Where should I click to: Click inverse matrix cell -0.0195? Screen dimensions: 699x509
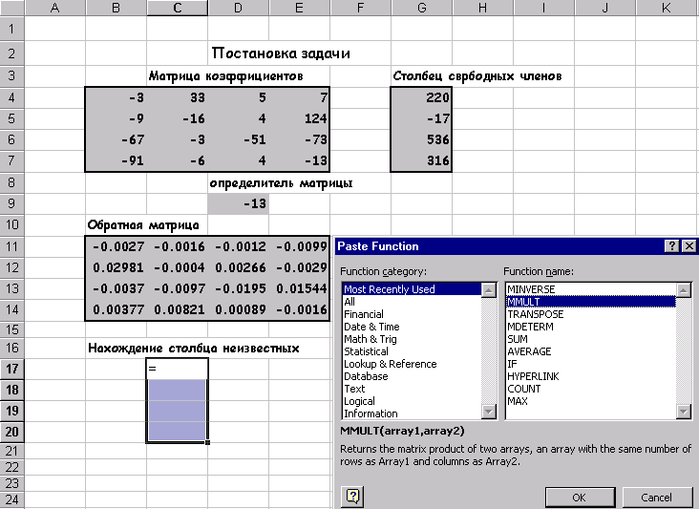(238, 288)
